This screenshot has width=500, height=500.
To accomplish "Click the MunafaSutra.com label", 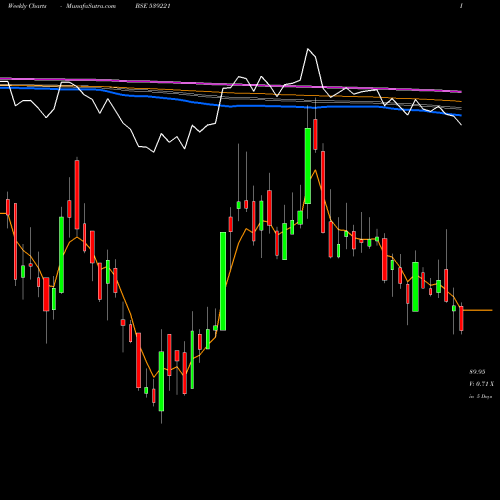I will click(91, 6).
